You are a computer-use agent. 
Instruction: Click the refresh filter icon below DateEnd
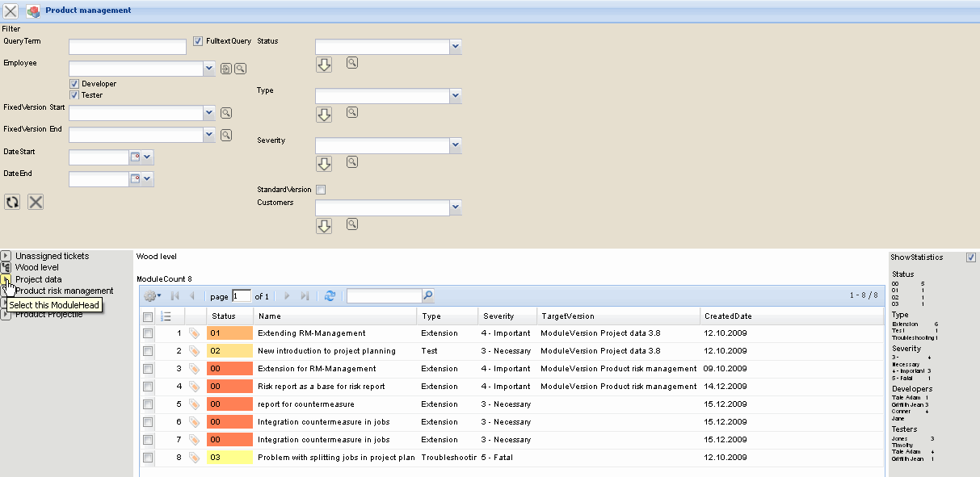coord(12,202)
